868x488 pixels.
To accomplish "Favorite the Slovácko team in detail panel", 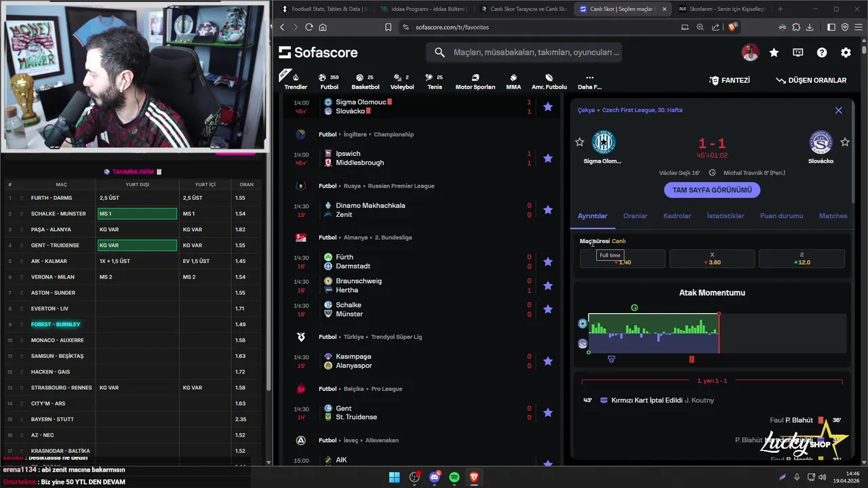I will coord(845,142).
